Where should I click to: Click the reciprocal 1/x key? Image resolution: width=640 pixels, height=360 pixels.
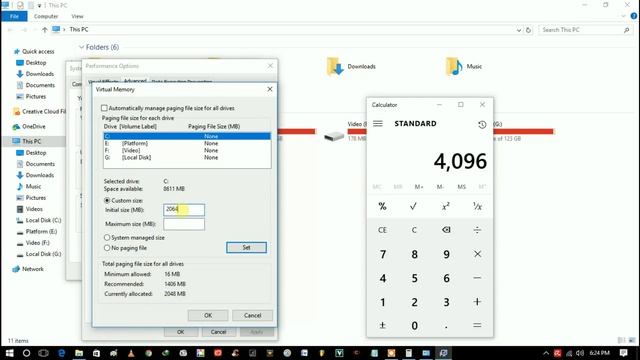coord(477,207)
